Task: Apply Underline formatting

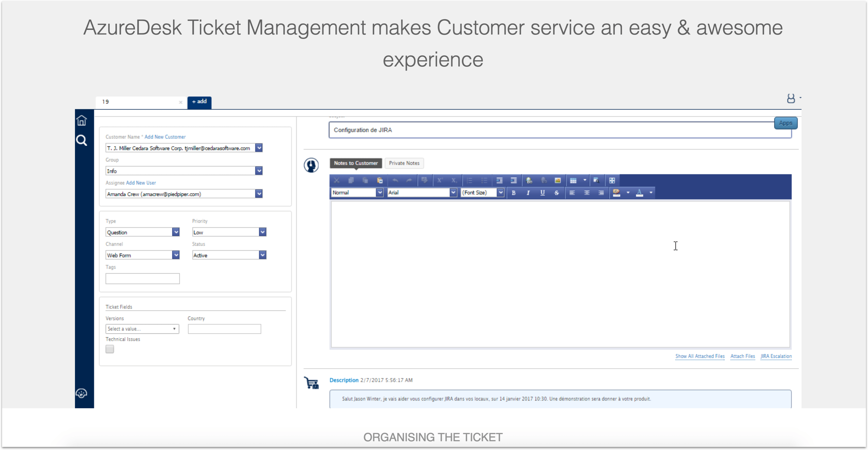Action: tap(542, 193)
